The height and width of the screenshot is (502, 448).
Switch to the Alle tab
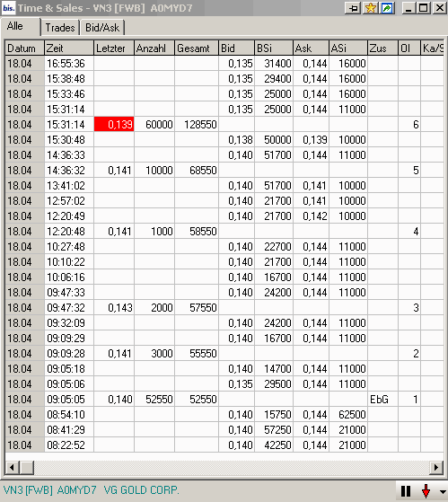pos(20,27)
